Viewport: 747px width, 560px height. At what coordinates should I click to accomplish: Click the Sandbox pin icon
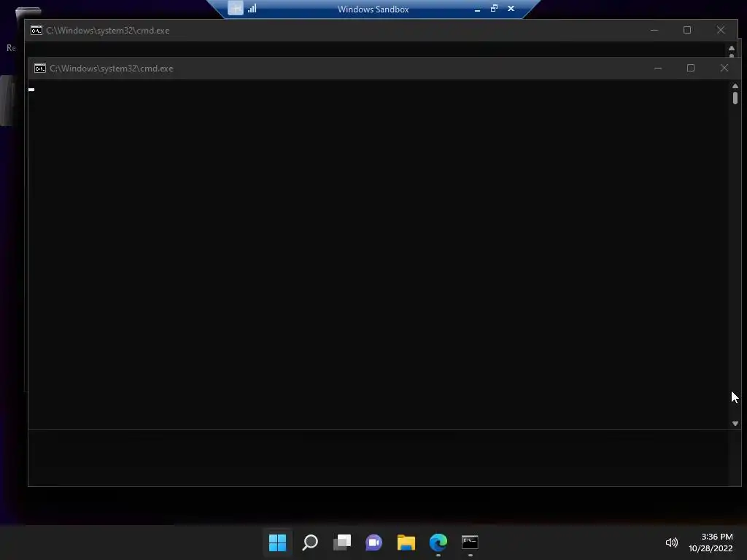point(236,8)
